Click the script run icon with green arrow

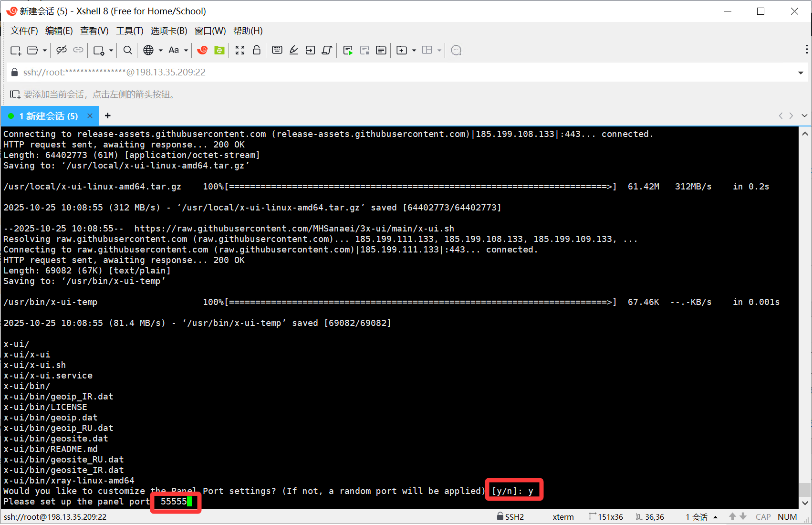click(x=348, y=50)
